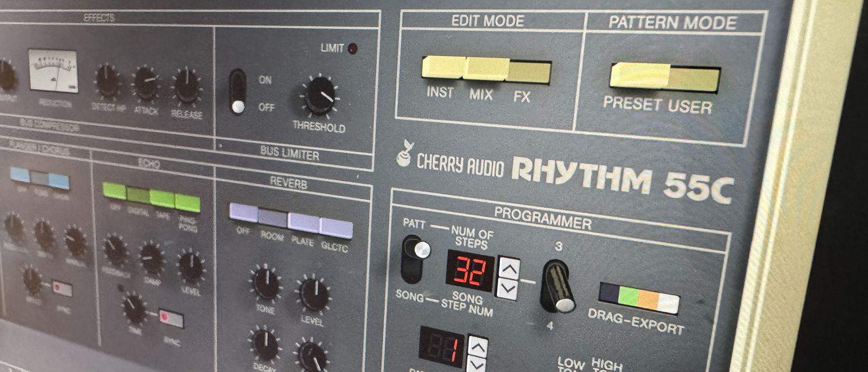Set Echo mode to PING PONG

pos(187,202)
